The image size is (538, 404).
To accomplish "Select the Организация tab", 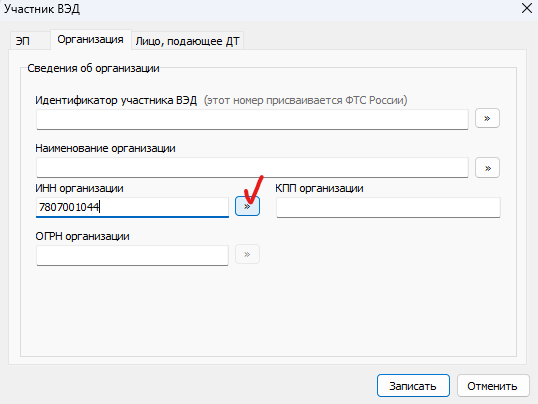I will point(91,39).
